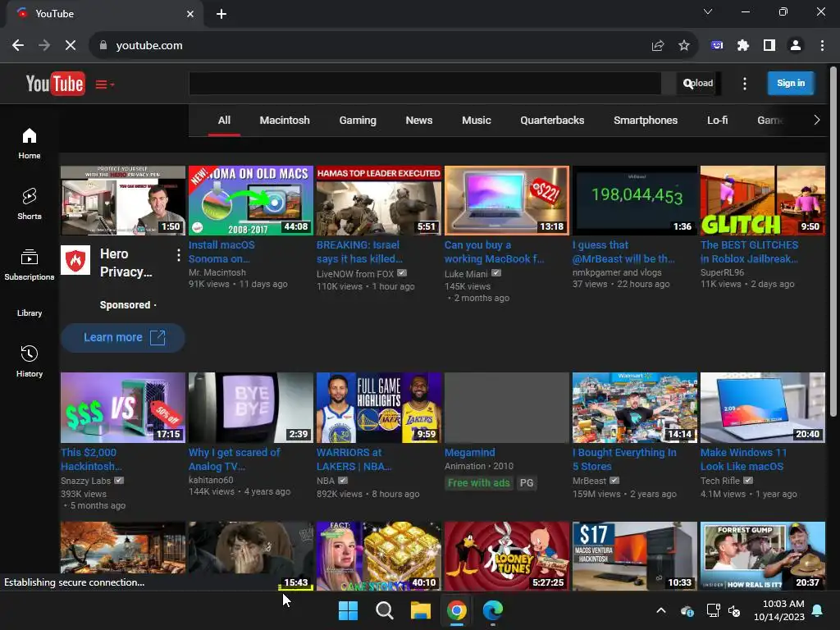Open Windows taskbar search
Image resolution: width=840 pixels, height=630 pixels.
(x=384, y=610)
